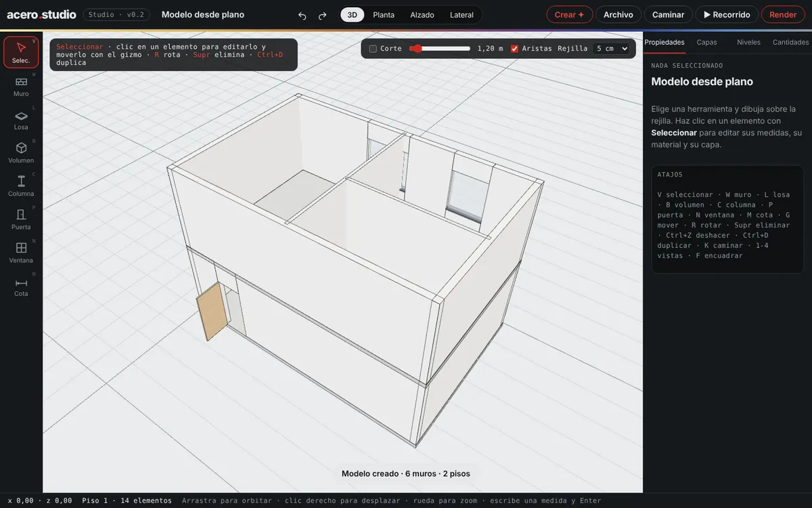Click the Caminar button
Screen dimensions: 812x508
(669, 15)
